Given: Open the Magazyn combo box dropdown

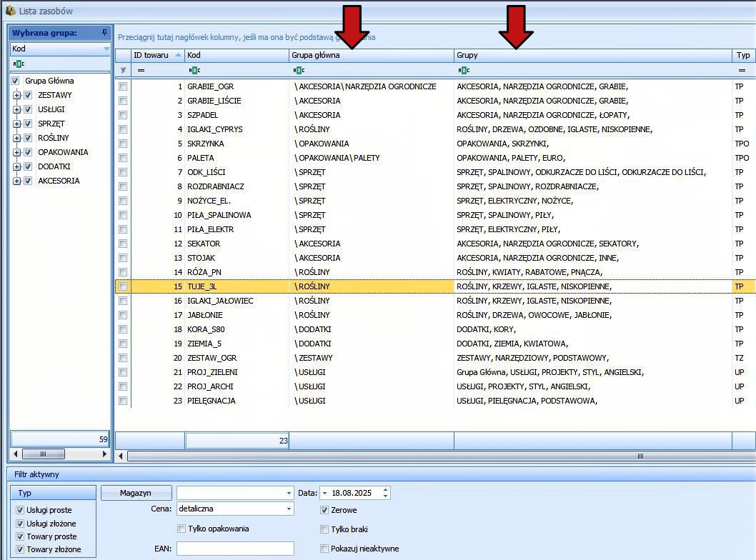Looking at the screenshot, I should tap(289, 493).
